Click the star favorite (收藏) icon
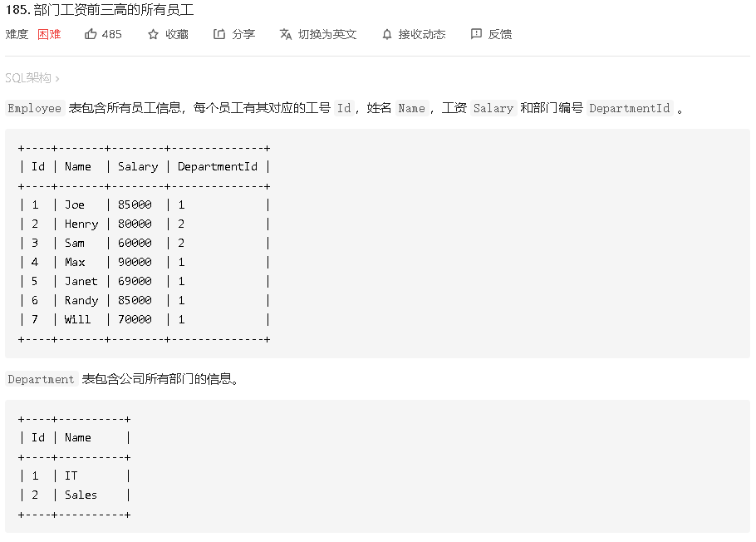Image resolution: width=756 pixels, height=542 pixels. click(151, 35)
